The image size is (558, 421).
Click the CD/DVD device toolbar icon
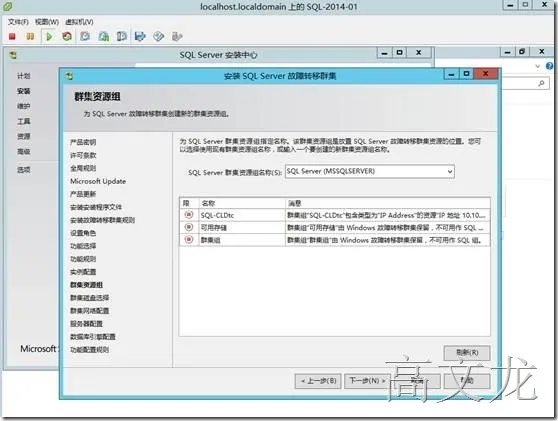158,36
